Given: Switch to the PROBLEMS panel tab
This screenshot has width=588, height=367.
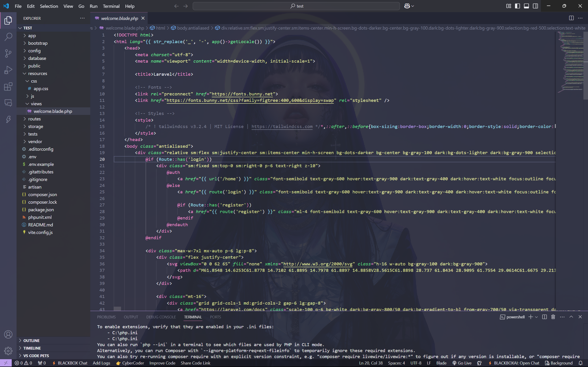Looking at the screenshot, I should point(106,317).
